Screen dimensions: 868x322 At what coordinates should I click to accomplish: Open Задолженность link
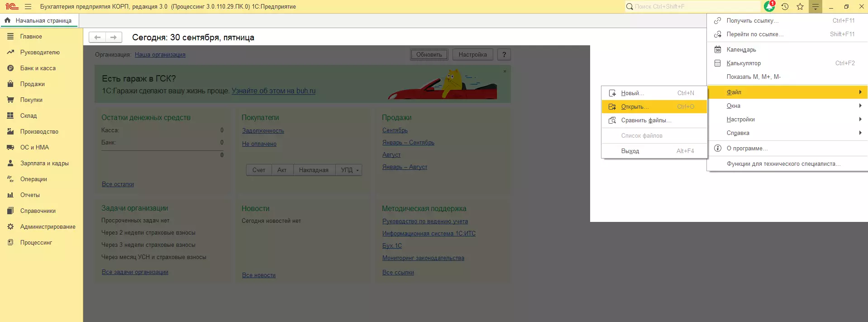(x=263, y=131)
